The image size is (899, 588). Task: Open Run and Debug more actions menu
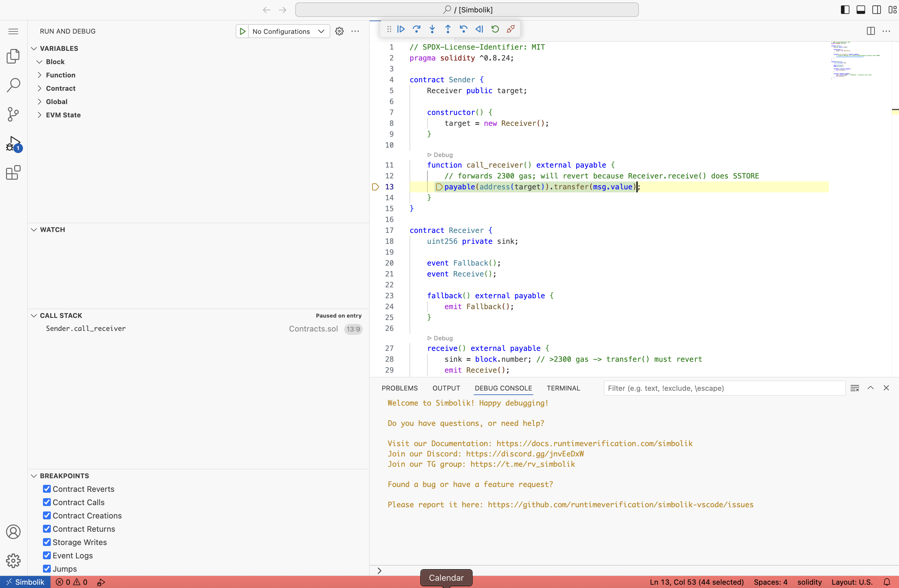point(355,31)
